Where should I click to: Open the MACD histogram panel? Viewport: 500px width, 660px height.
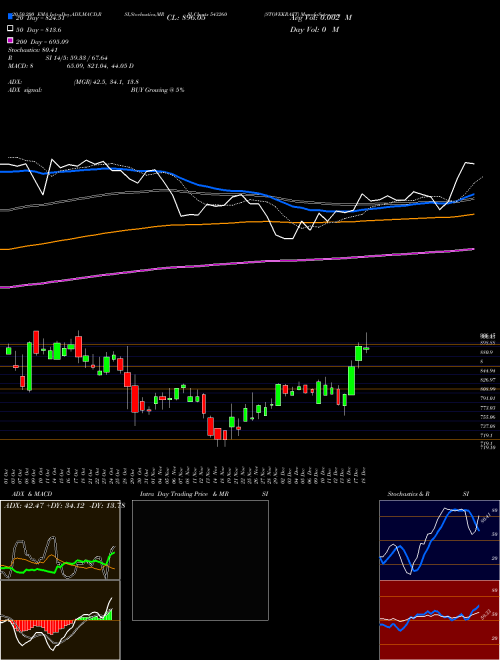pyautogui.click(x=60, y=620)
